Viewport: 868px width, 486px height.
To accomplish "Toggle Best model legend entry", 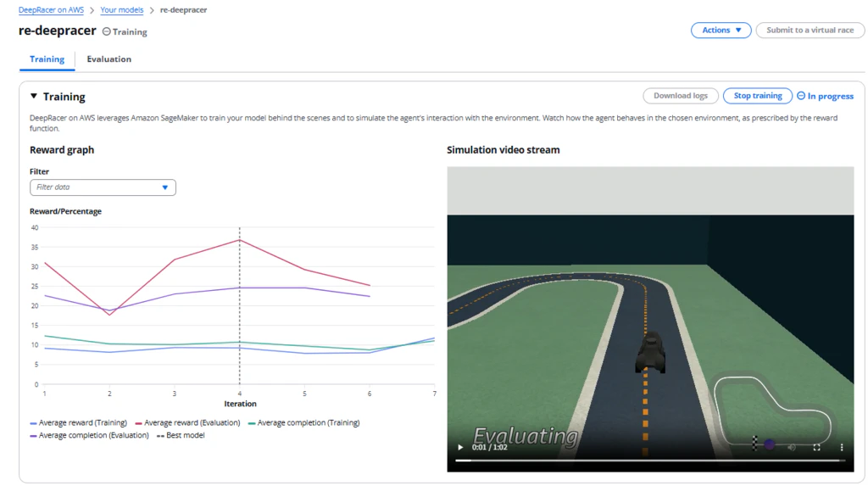I will pos(181,436).
